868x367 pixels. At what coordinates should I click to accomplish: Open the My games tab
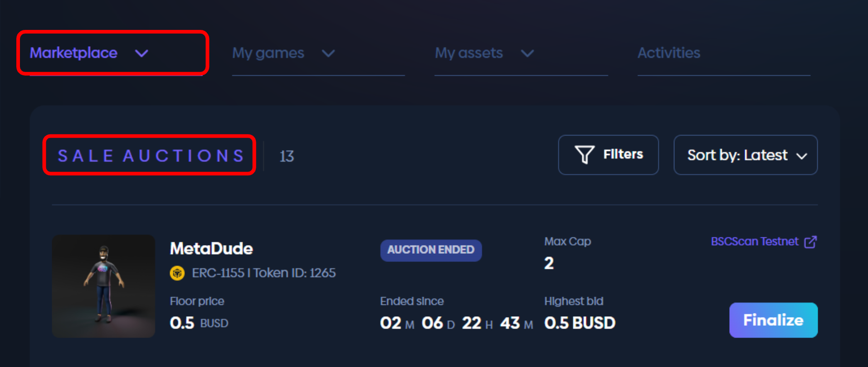tap(268, 53)
